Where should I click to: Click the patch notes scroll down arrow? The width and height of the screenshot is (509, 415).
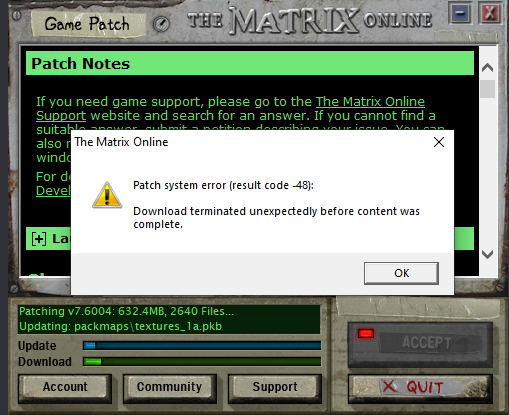[x=487, y=255]
